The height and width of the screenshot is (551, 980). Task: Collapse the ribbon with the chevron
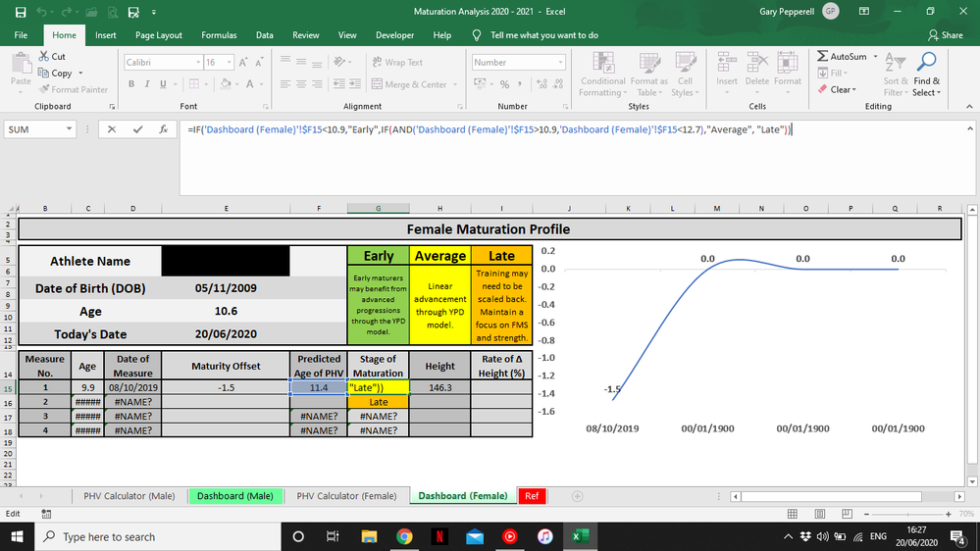(969, 107)
